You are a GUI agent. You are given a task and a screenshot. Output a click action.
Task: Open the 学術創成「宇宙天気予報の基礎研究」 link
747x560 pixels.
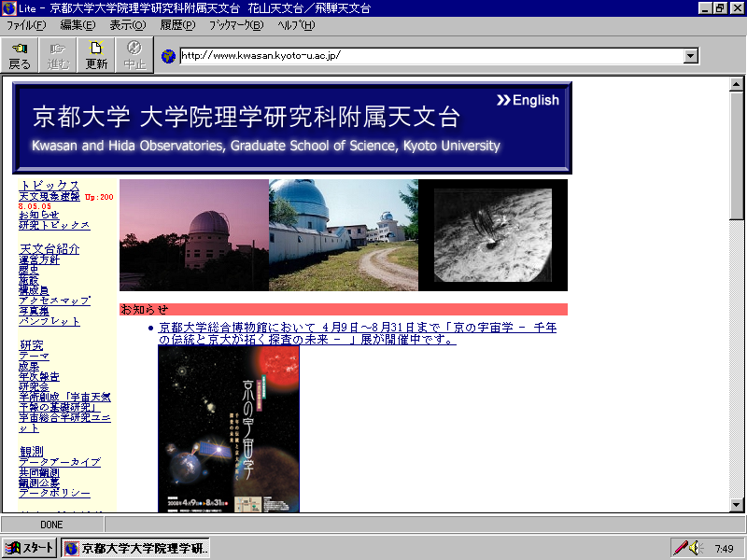pos(64,402)
